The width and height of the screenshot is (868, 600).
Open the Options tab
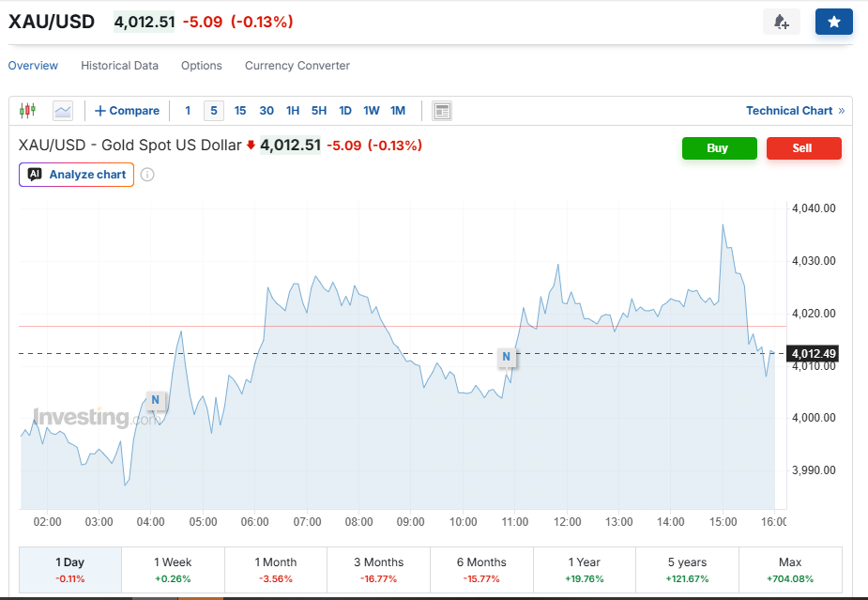coord(202,66)
